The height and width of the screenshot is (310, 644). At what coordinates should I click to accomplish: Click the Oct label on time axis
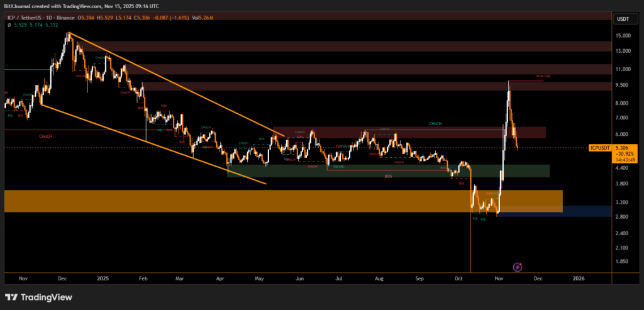click(x=460, y=277)
